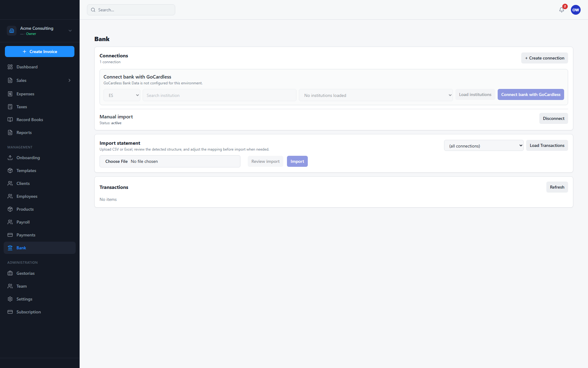Click Connect bank with GoCardless button

tap(531, 94)
